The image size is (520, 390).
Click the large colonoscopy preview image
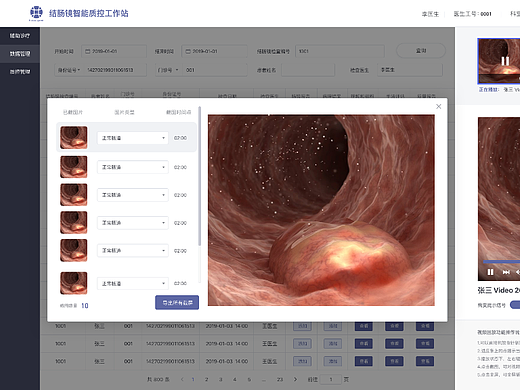coord(321,210)
